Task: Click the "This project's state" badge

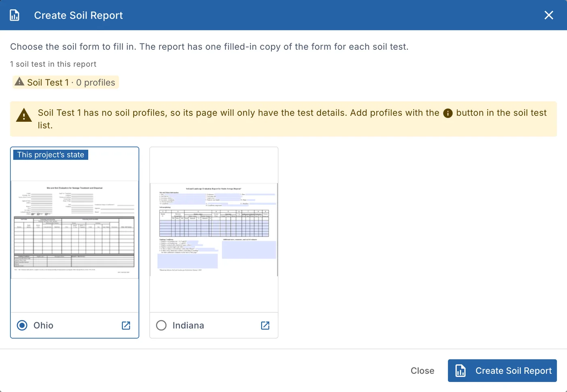Action: pos(51,155)
